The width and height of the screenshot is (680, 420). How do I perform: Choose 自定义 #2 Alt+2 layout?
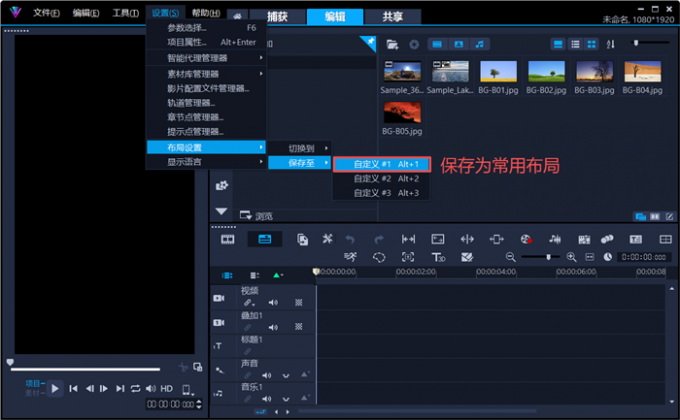tap(382, 178)
